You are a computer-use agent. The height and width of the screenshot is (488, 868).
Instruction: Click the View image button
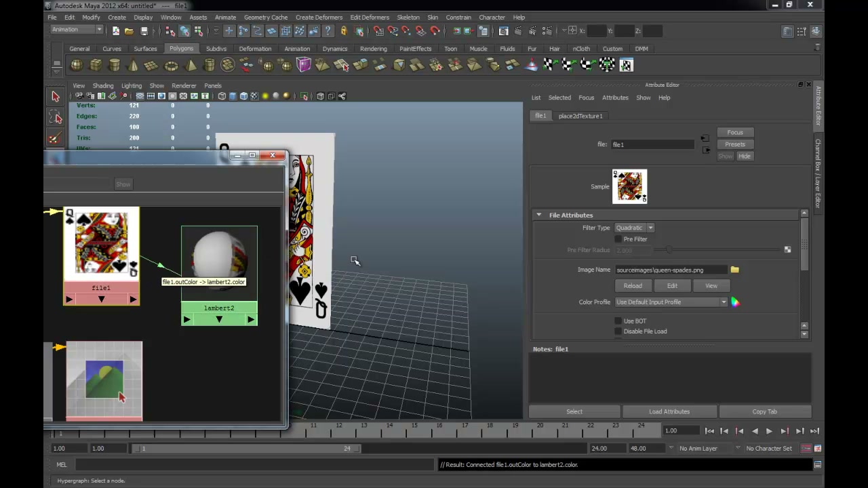(x=711, y=286)
